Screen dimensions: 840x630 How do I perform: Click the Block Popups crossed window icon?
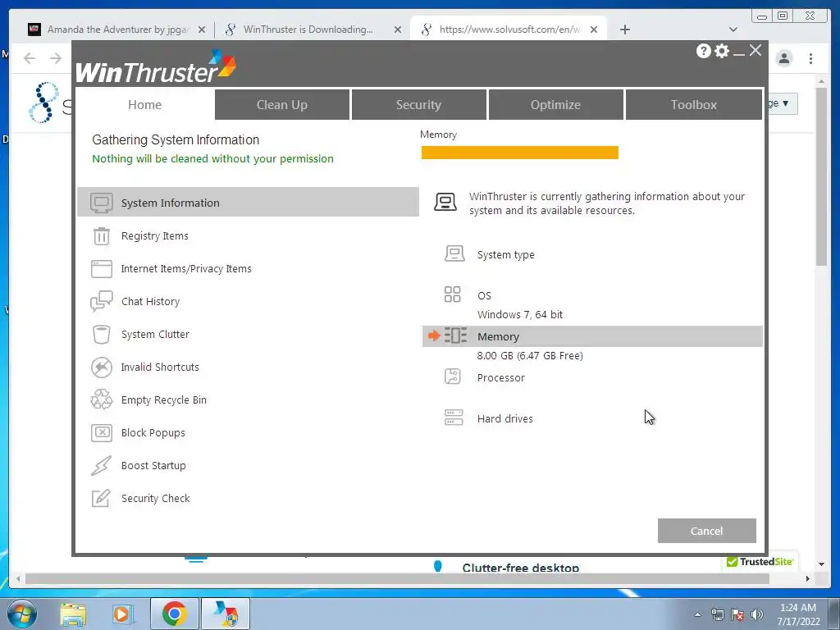101,433
